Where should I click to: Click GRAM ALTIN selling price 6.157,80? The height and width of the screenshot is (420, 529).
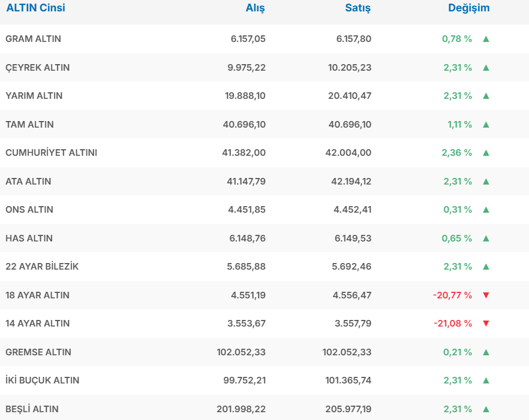click(x=353, y=39)
